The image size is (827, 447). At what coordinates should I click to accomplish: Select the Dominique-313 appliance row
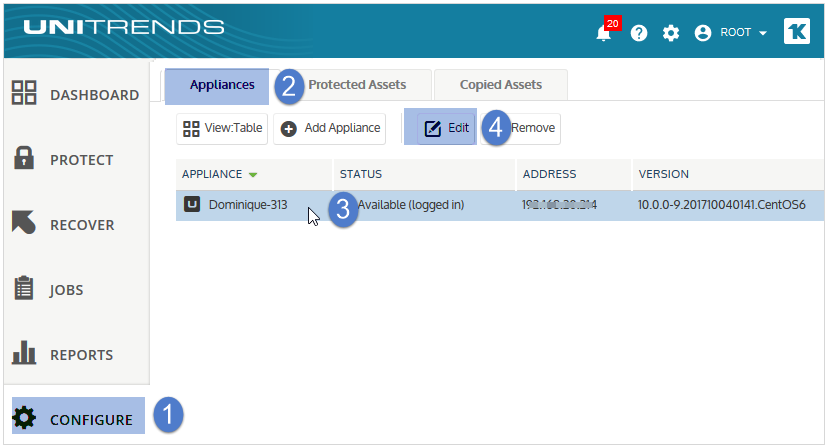click(x=500, y=206)
